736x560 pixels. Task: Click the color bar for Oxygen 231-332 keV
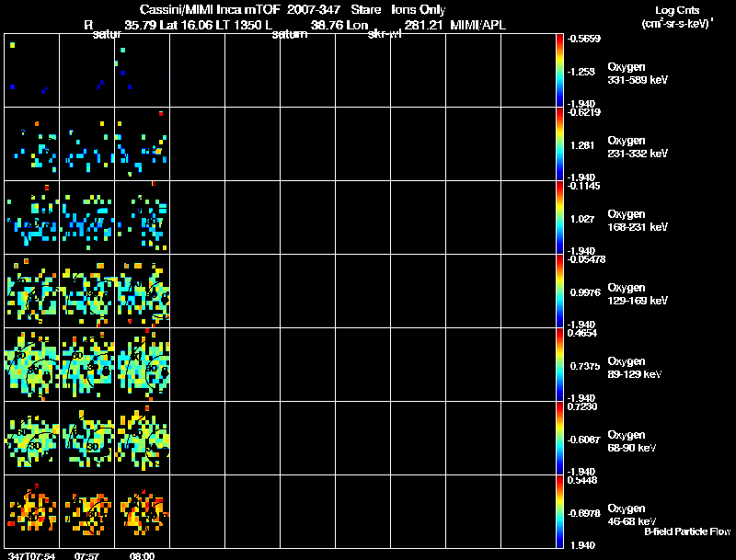pos(560,143)
